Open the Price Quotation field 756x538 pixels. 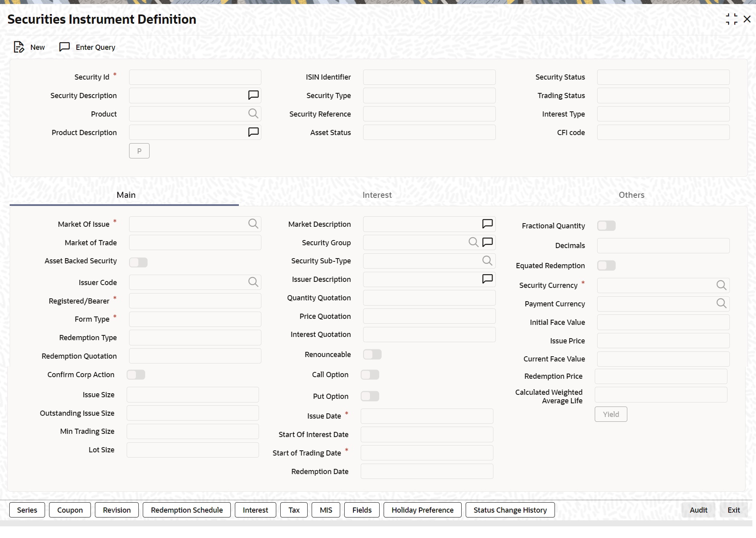(429, 316)
